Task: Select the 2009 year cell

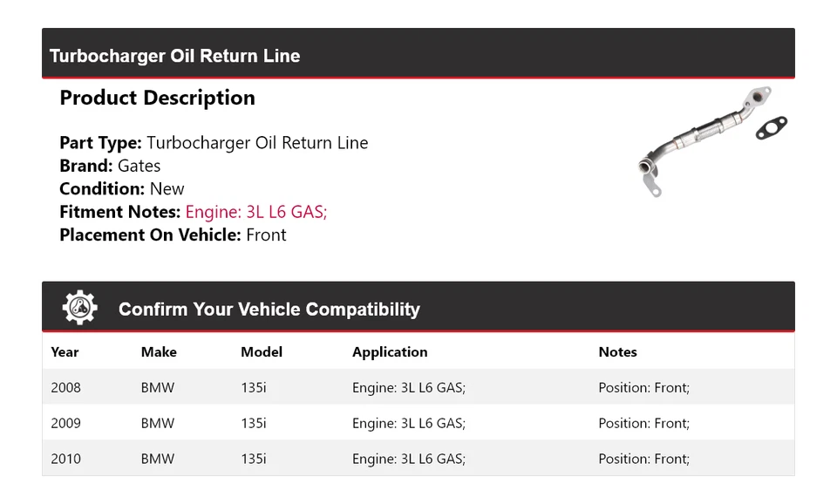Action: point(65,423)
